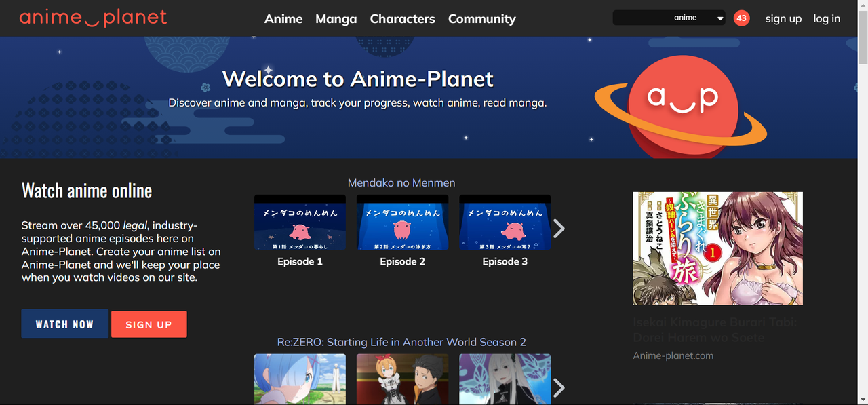
Task: Open Mendako no Menmen Episode 3 thumbnail
Action: [x=505, y=223]
